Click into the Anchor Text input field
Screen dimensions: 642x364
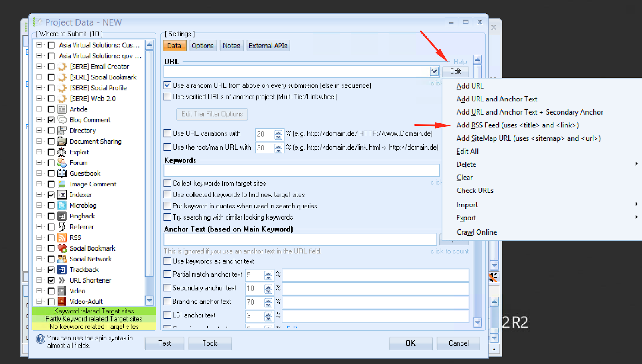point(300,239)
